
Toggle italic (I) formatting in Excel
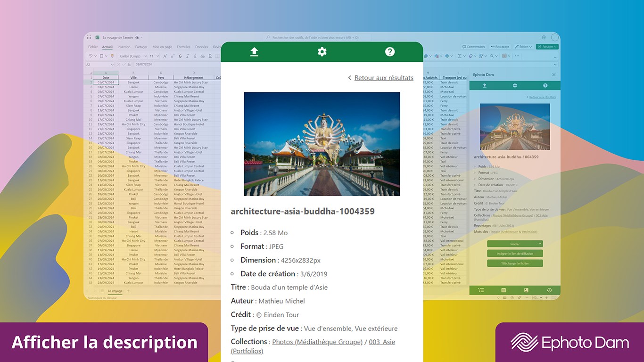(x=188, y=56)
